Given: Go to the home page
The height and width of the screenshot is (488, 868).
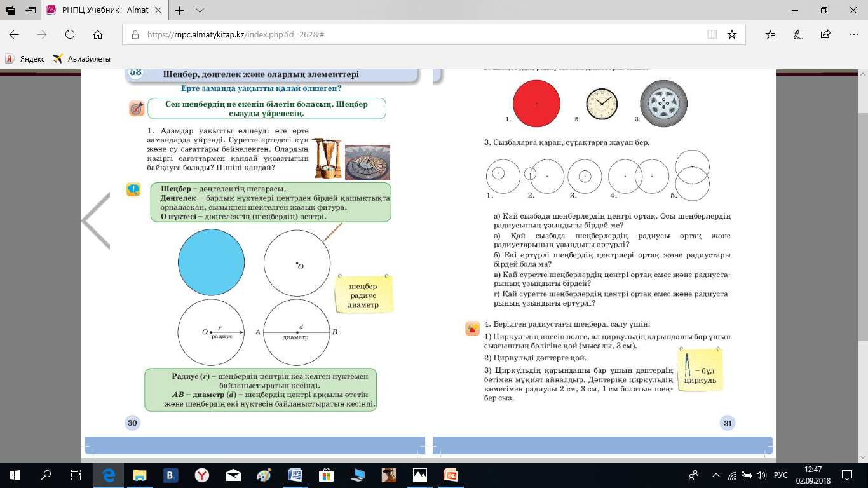Looking at the screenshot, I should (x=98, y=35).
